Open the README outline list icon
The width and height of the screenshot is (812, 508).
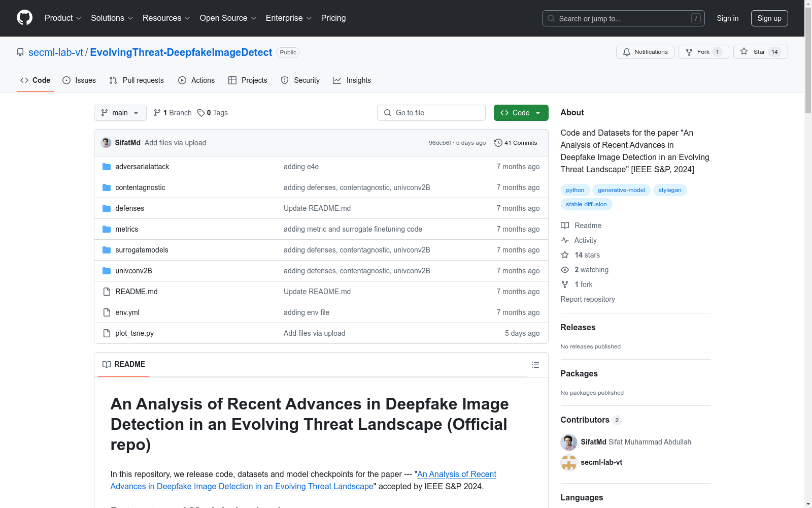click(x=535, y=365)
